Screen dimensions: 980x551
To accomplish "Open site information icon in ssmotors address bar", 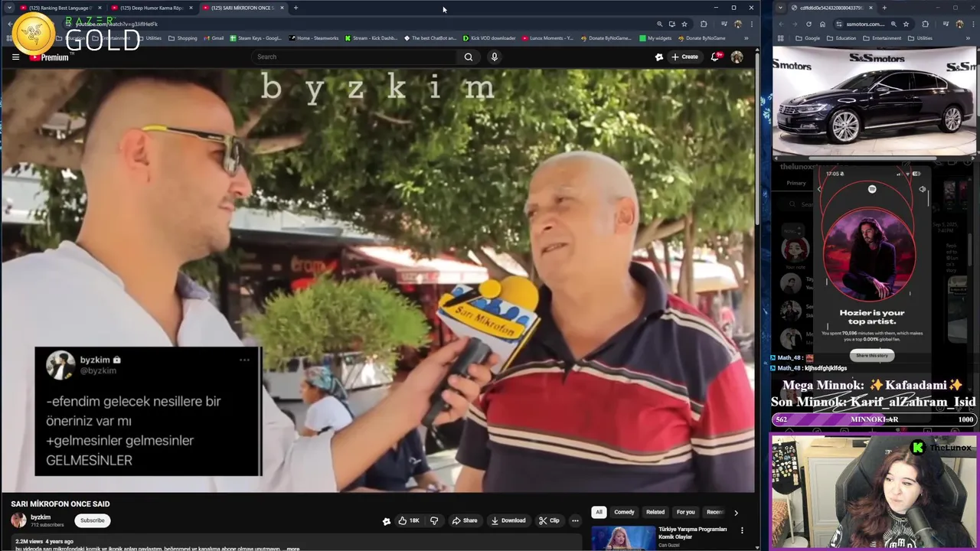I will (839, 24).
